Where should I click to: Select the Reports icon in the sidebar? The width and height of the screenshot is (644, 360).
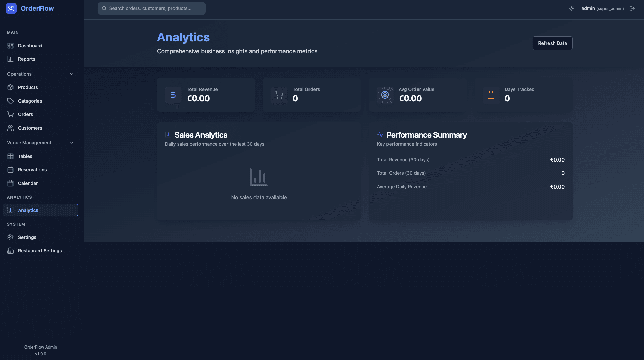(11, 59)
